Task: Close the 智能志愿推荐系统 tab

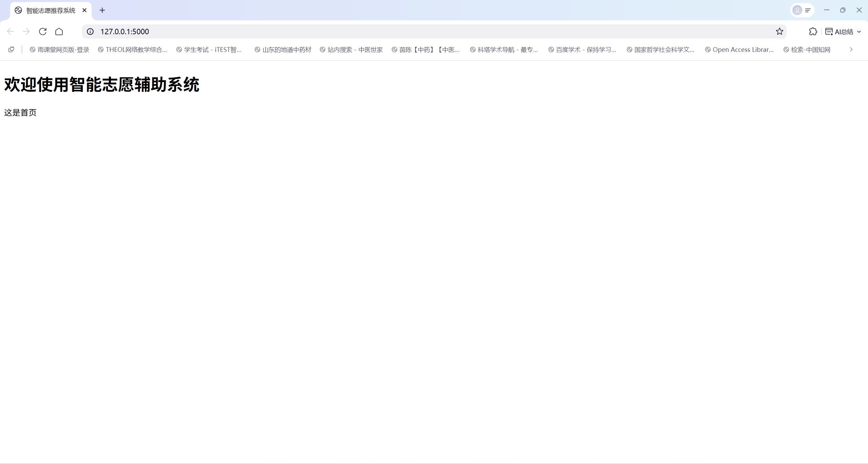Action: [84, 10]
